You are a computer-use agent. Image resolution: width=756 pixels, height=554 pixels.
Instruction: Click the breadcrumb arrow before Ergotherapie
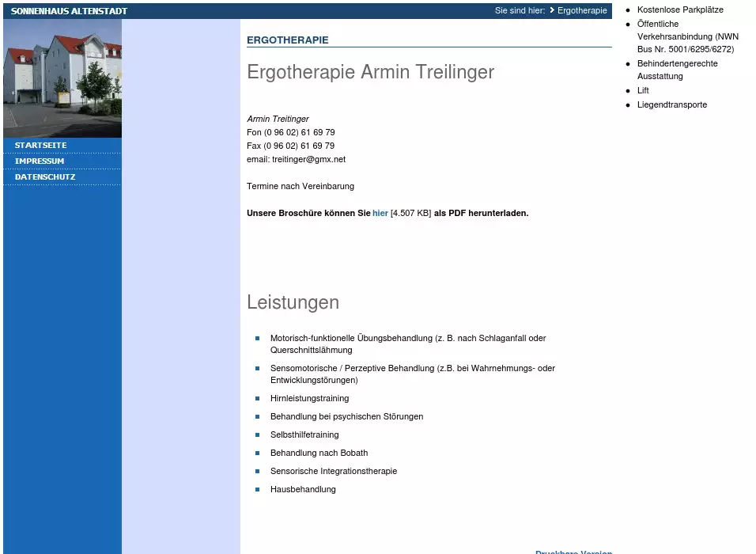(552, 11)
